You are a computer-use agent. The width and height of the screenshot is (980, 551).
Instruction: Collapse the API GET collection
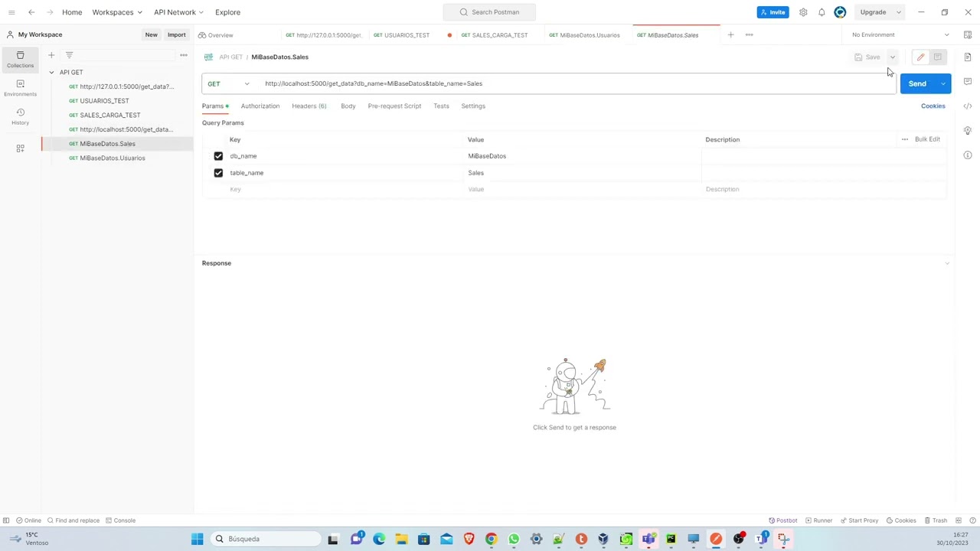pyautogui.click(x=51, y=72)
